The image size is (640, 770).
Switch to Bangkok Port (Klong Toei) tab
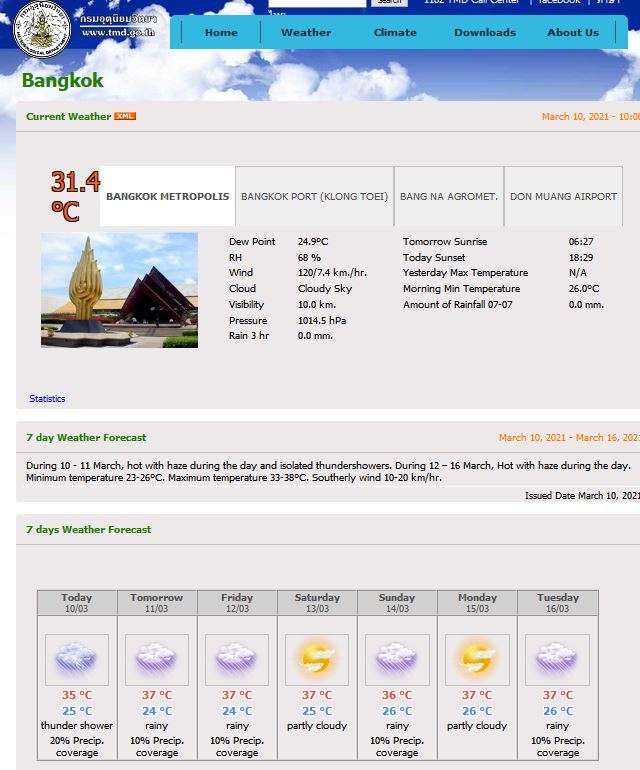point(314,196)
